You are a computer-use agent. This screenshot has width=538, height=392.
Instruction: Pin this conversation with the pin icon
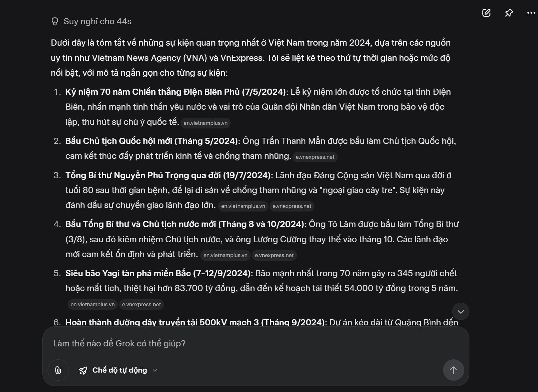[x=509, y=13]
